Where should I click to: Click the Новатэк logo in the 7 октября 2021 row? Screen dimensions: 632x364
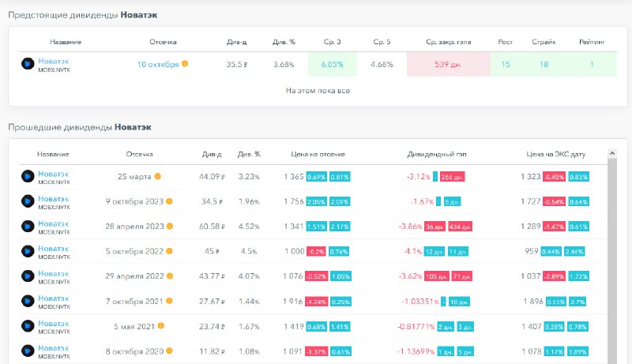click(28, 301)
